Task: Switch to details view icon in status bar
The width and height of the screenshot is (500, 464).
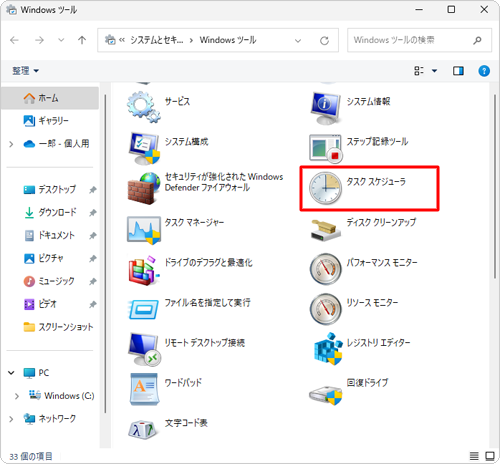Action: tap(474, 456)
